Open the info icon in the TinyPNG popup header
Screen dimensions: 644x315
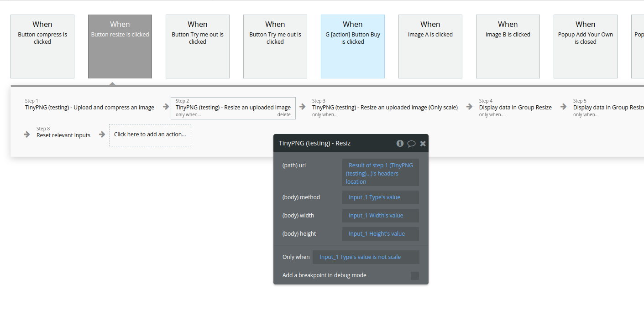(x=400, y=143)
